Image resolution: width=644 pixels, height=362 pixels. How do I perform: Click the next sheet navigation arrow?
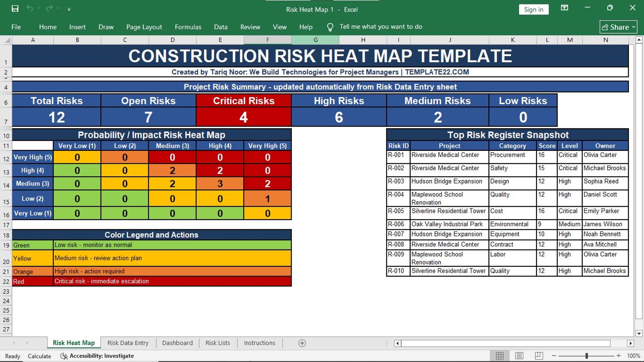pyautogui.click(x=27, y=343)
